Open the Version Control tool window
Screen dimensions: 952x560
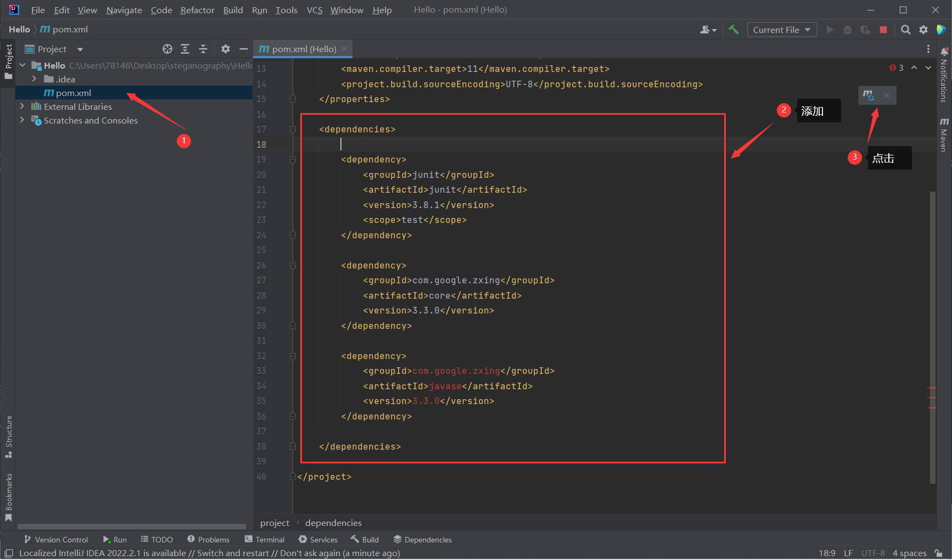point(55,540)
